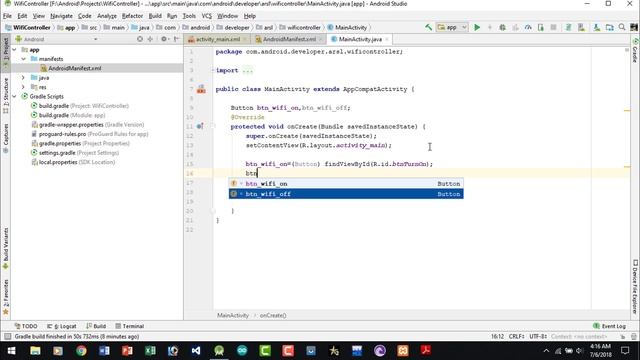Click the Stop square icon
Image resolution: width=640 pixels, height=360 pixels.
553,27
